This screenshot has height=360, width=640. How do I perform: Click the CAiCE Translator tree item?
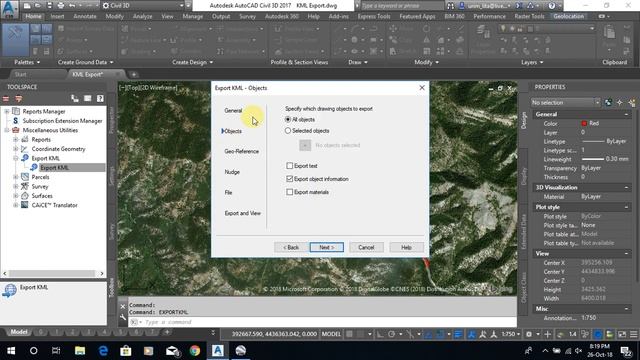pyautogui.click(x=54, y=205)
